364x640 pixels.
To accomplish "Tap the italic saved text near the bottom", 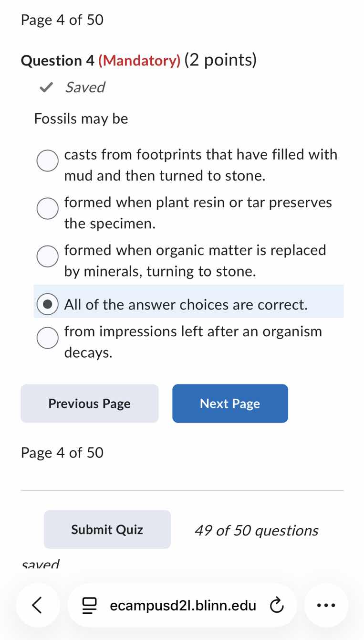I will (40, 564).
